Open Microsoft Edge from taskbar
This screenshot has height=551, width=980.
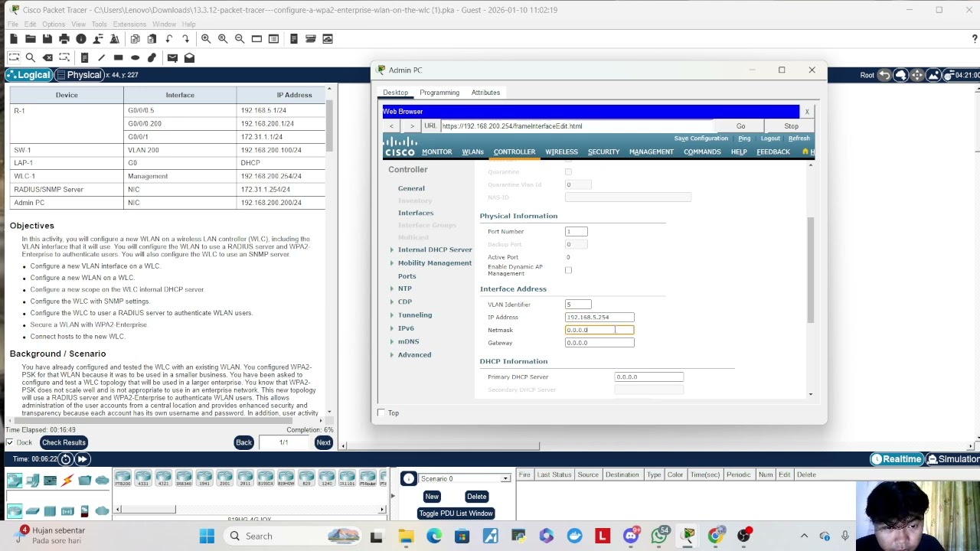click(x=434, y=536)
